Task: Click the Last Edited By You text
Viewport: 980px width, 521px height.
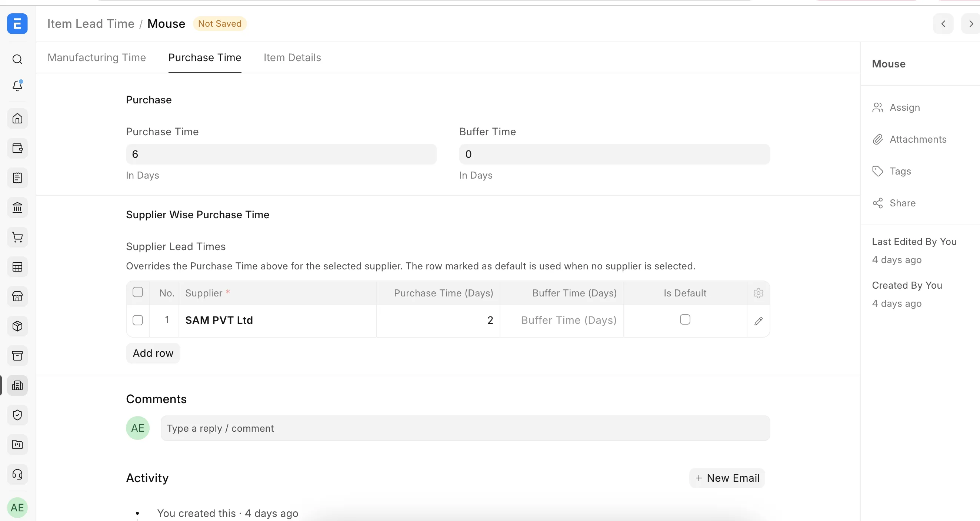Action: click(914, 242)
